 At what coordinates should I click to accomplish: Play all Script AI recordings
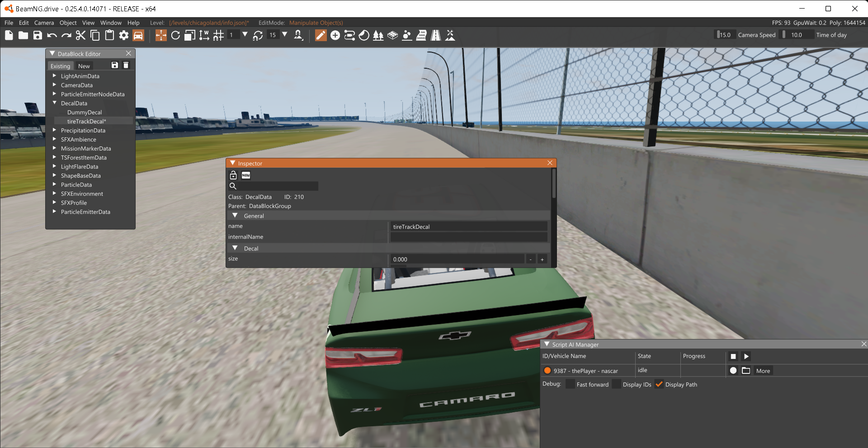(746, 356)
